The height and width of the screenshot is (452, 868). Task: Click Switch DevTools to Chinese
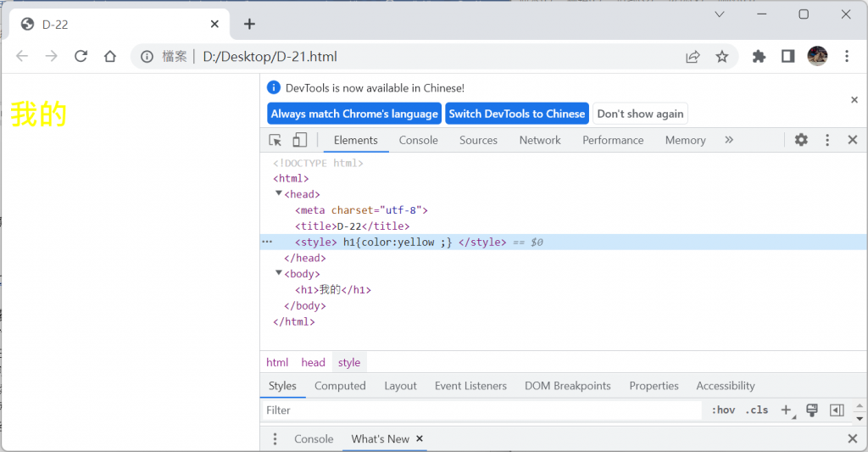517,114
